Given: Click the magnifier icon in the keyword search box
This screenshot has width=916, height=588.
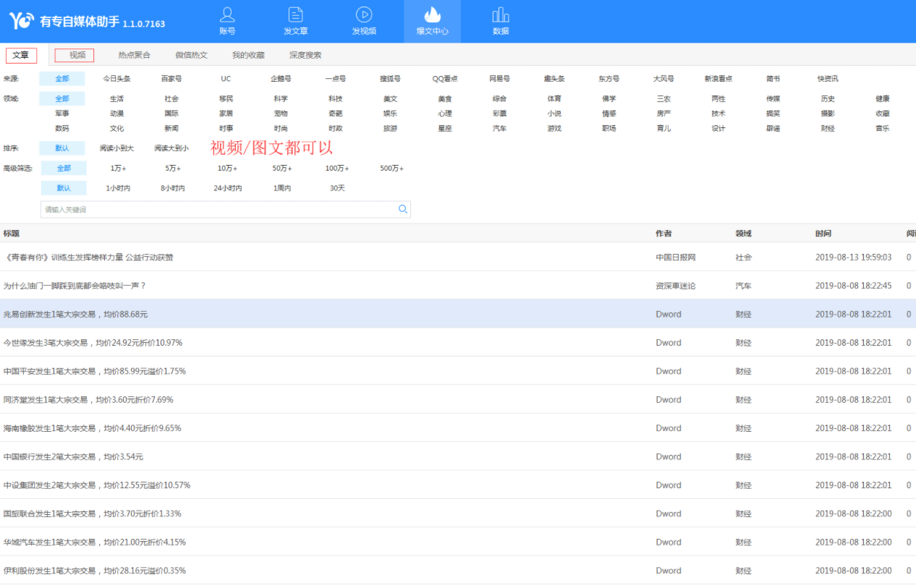Looking at the screenshot, I should (403, 210).
